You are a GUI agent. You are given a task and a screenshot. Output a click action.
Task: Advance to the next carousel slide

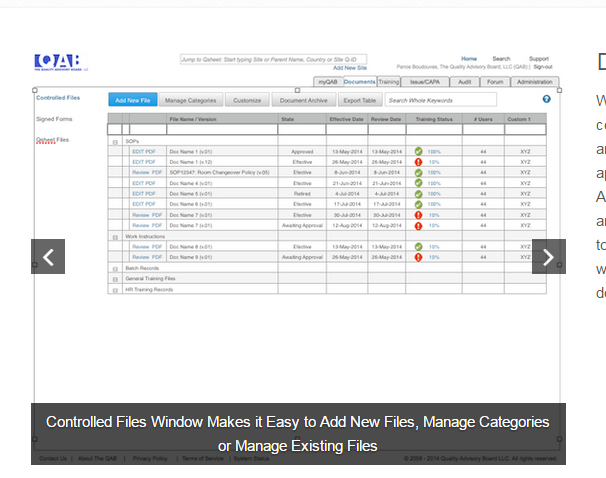click(548, 257)
